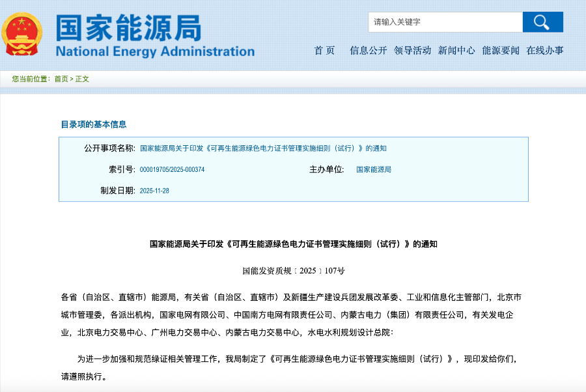This screenshot has width=586, height=392.
Task: Click the search magnifying glass icon
Action: 542,21
